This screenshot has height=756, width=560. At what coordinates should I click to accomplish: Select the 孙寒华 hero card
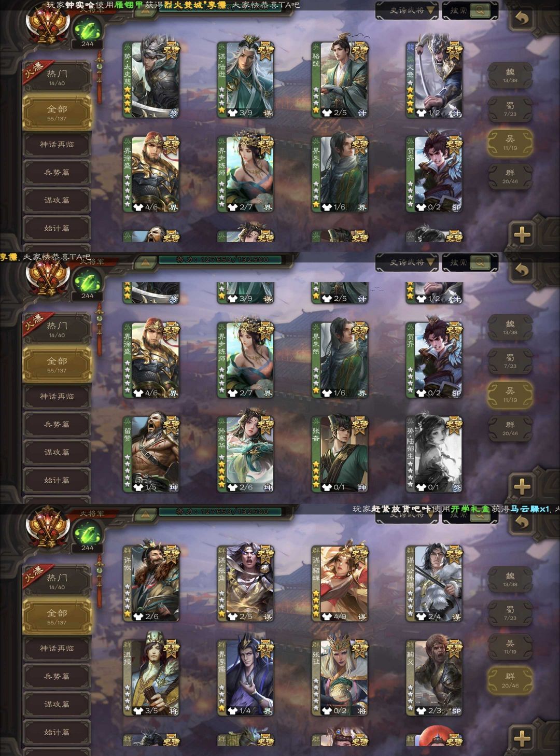point(245,454)
